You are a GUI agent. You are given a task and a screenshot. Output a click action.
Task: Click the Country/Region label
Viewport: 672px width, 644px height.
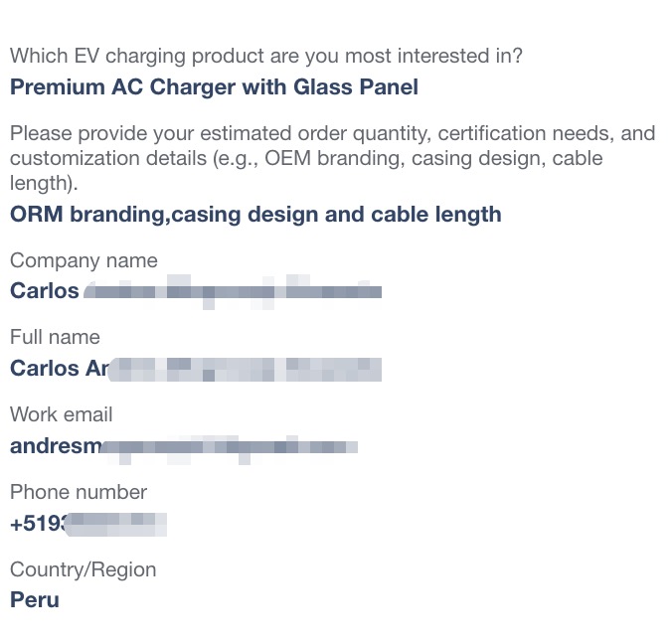tap(84, 569)
